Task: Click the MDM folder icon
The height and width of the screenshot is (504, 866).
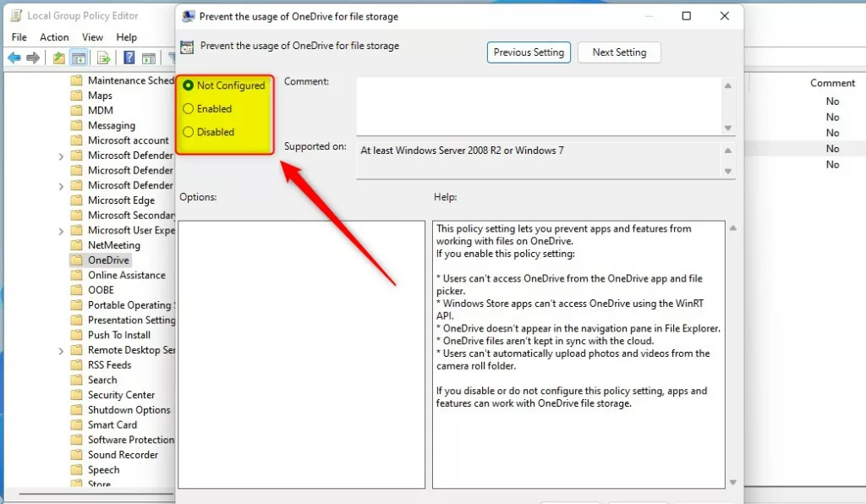Action: (x=76, y=111)
